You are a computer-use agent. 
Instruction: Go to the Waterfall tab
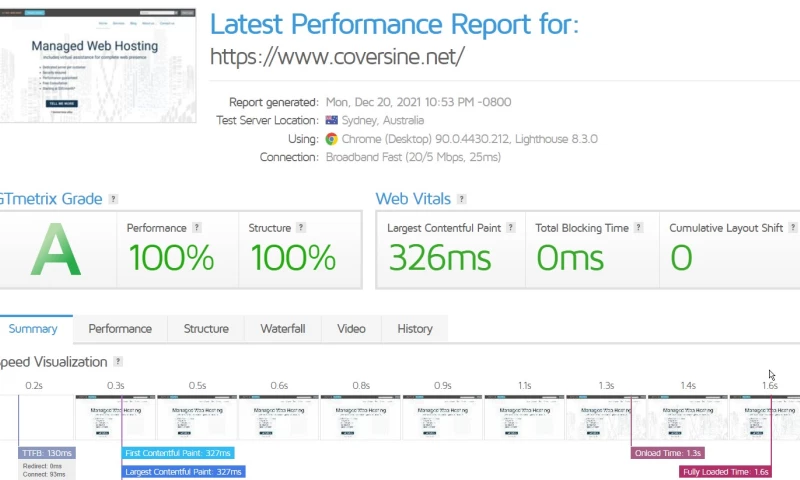[x=283, y=329]
